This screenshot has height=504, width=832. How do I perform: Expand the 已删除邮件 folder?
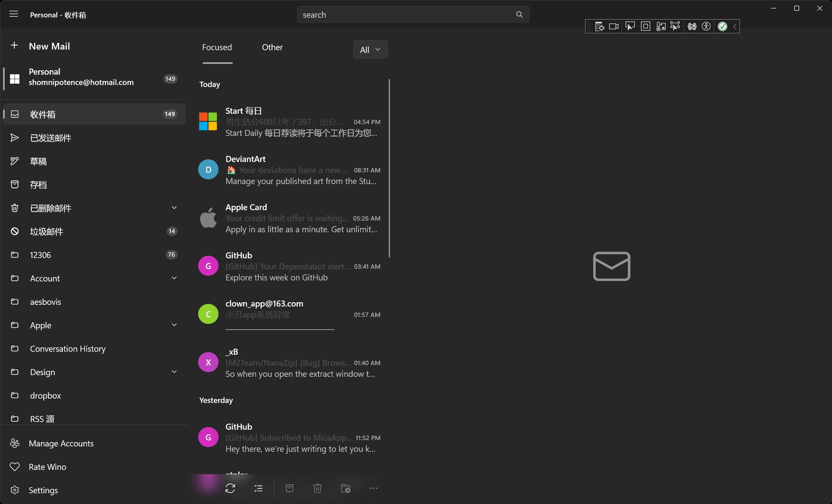pos(174,207)
